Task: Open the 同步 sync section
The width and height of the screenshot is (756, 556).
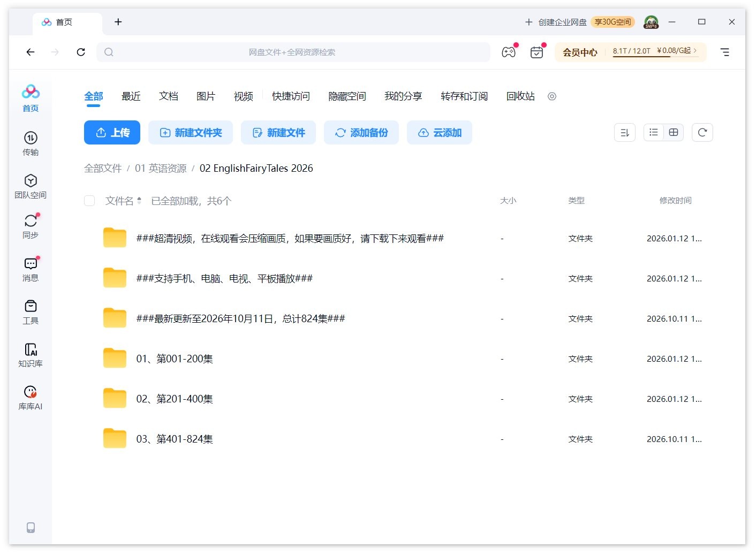Action: tap(31, 226)
